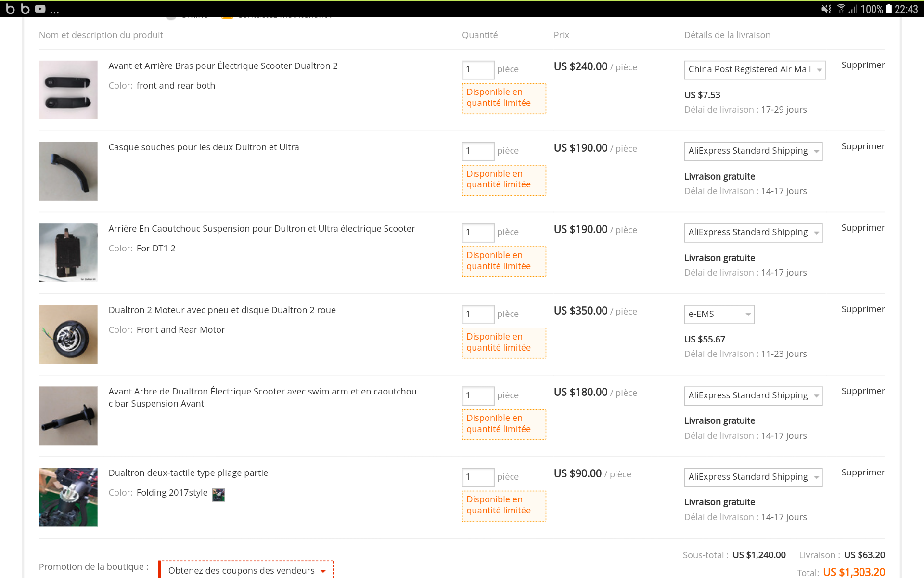Tap the Wi-Fi status icon
This screenshot has width=924, height=578.
[841, 9]
